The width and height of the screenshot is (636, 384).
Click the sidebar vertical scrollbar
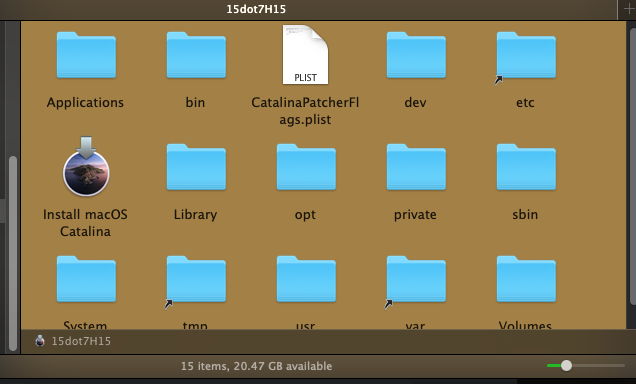[13, 253]
